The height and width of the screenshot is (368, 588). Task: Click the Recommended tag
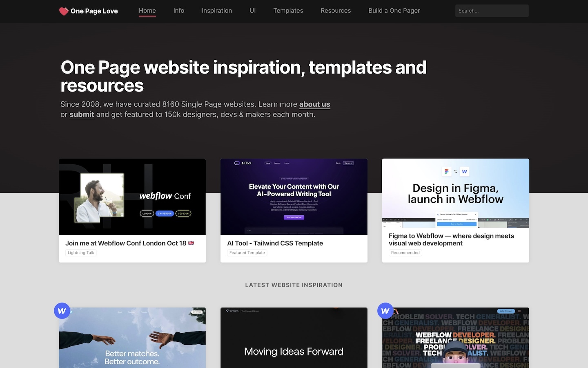[x=405, y=253]
